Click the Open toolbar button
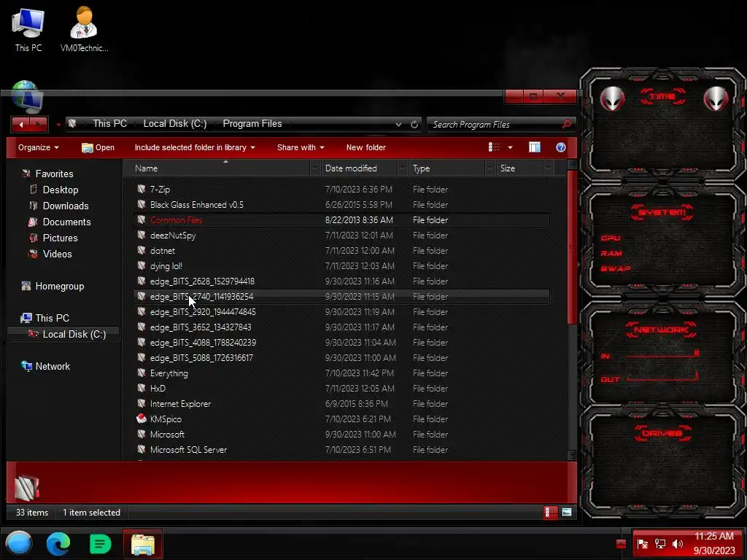 pyautogui.click(x=98, y=147)
